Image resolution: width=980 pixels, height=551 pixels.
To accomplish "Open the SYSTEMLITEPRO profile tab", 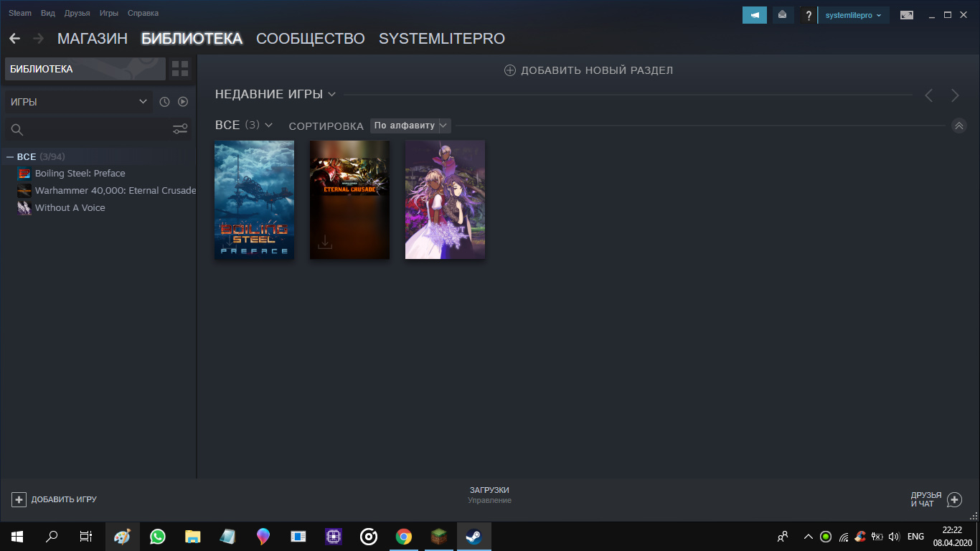I will (442, 39).
